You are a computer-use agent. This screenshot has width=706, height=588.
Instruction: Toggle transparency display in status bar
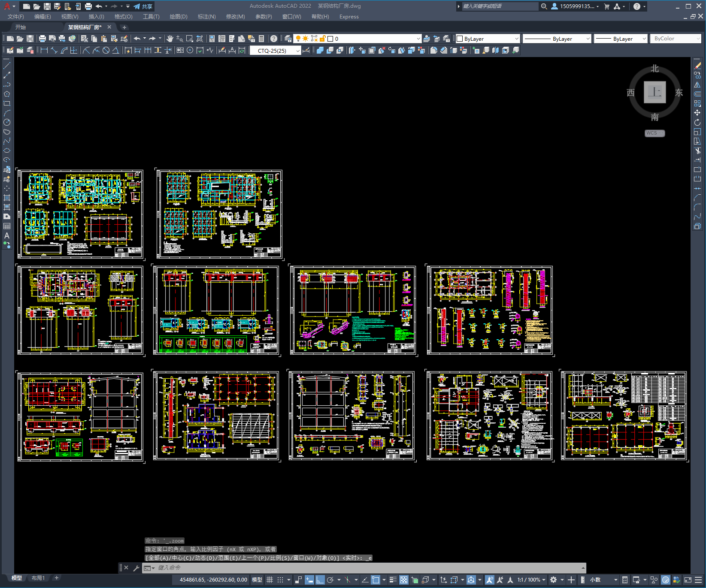(404, 580)
